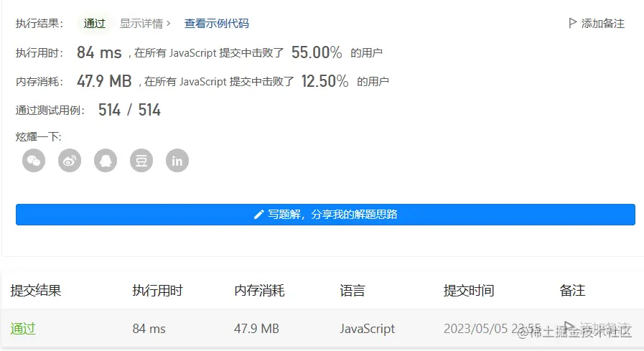Click the 47.9 MB cell in submission row
The image size is (644, 351).
[x=256, y=329]
